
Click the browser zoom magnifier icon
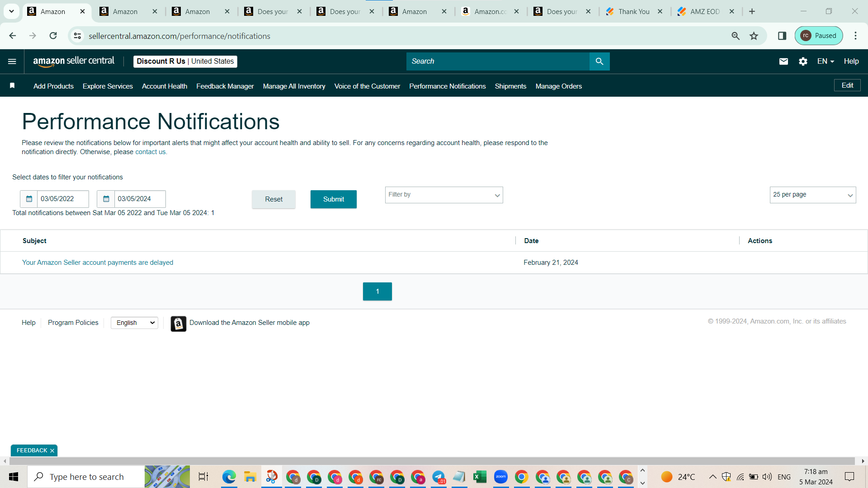[736, 36]
